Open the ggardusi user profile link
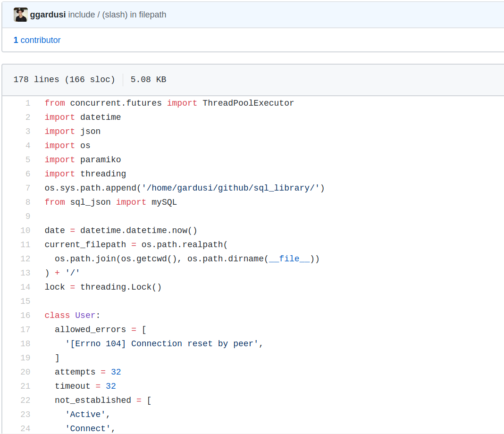 click(48, 15)
